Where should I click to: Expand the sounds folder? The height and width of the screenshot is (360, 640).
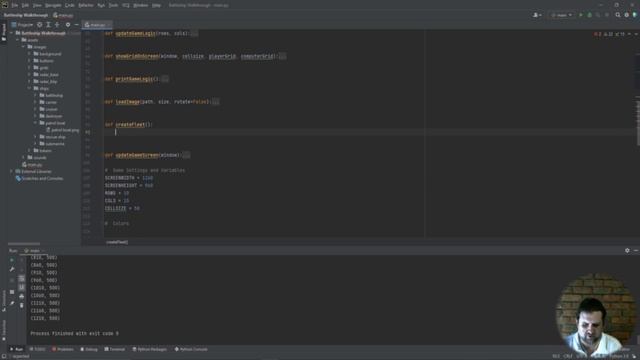[23, 158]
